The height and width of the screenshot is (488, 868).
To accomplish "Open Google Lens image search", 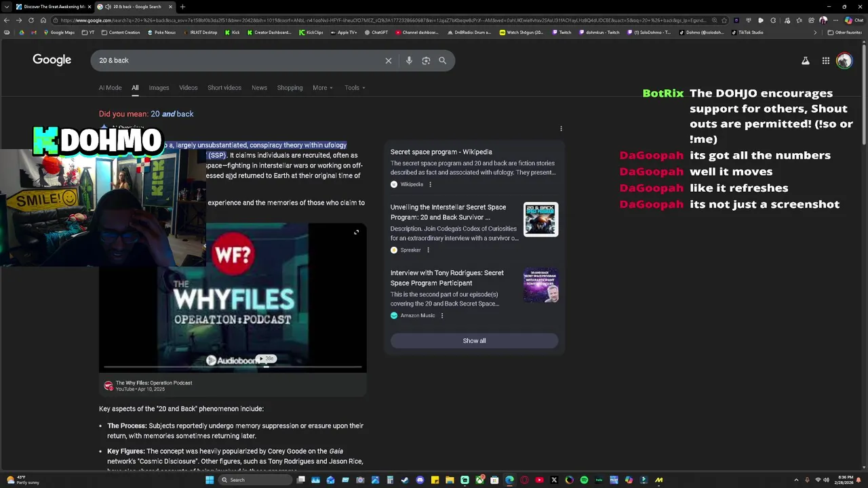I will point(426,60).
